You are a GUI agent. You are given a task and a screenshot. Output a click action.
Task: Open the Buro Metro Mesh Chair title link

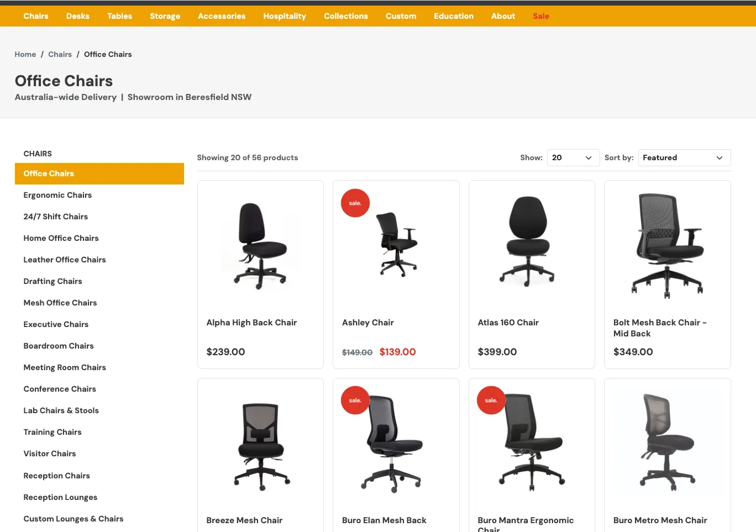pyautogui.click(x=660, y=520)
